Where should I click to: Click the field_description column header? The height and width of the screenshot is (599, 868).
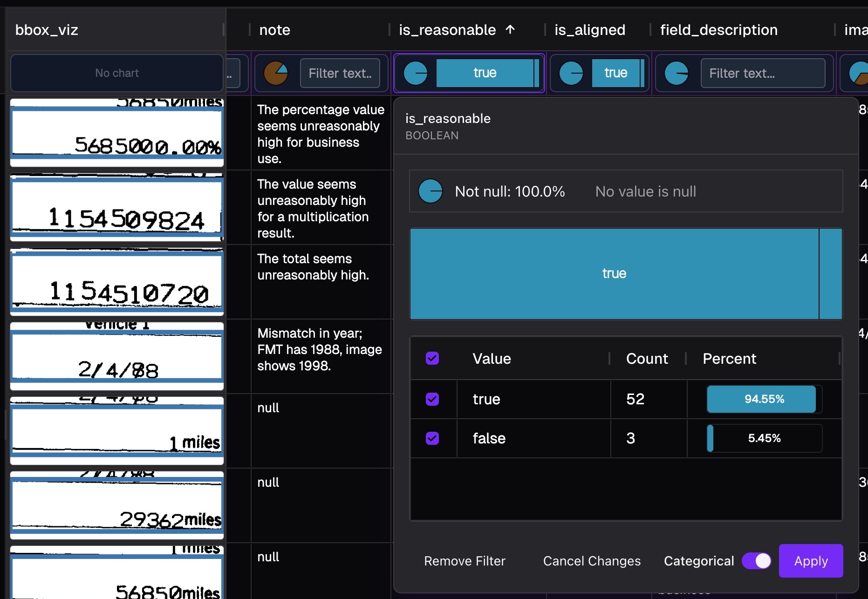coord(718,30)
